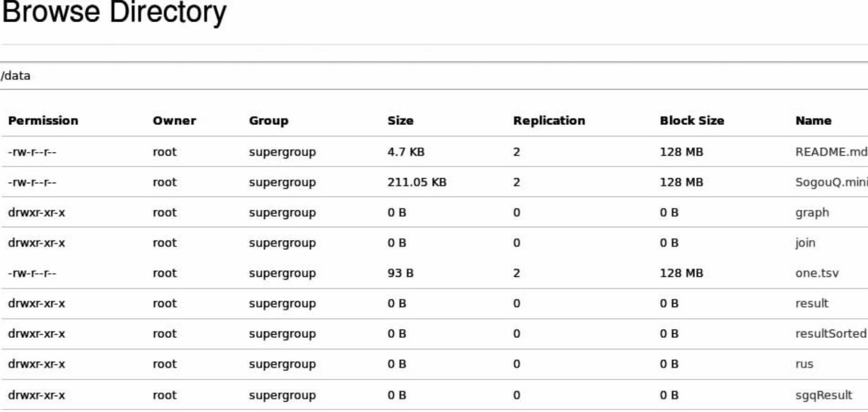Click the 93 B size cell
Image resolution: width=868 pixels, height=412 pixels.
pos(400,273)
